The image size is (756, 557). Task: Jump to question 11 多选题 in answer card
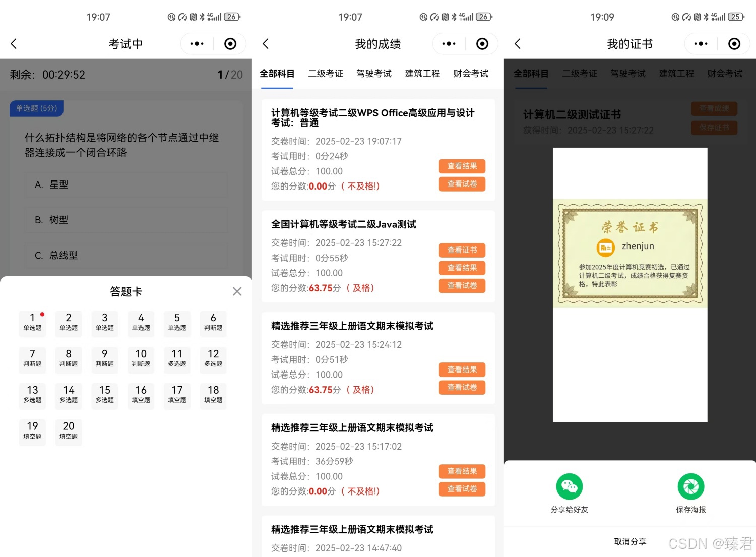click(x=177, y=360)
